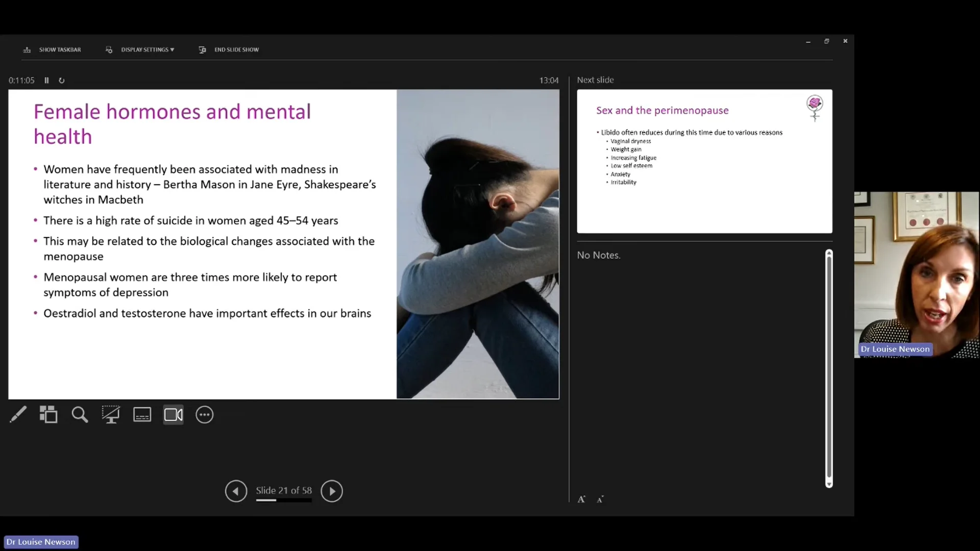
Task: Click the Show Taskbar icon
Action: [27, 49]
